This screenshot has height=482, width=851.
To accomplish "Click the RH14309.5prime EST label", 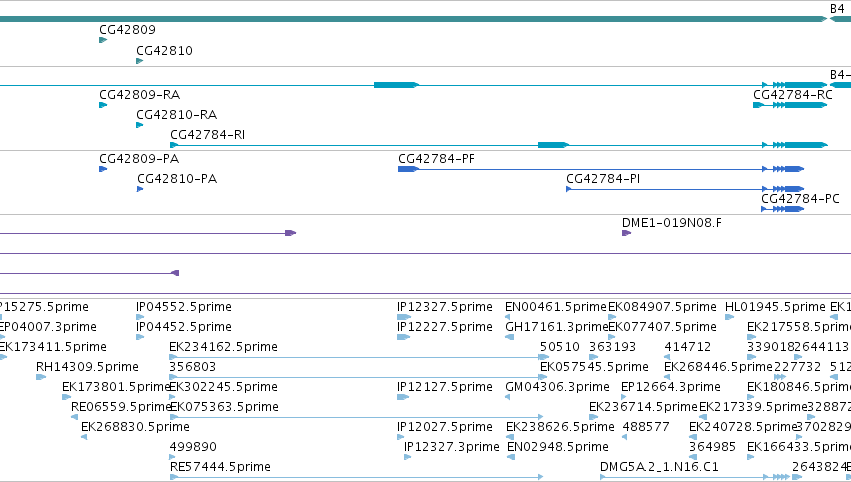I will [x=87, y=366].
